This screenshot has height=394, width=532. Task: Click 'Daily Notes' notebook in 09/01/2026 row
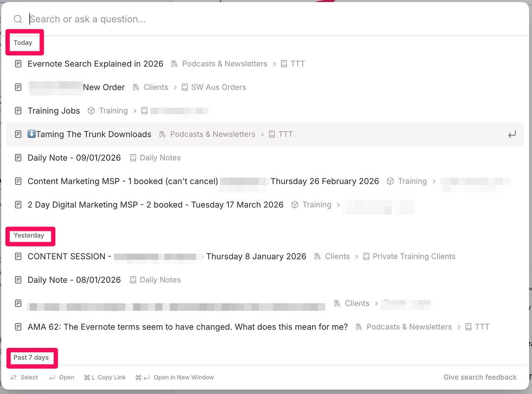(x=160, y=158)
